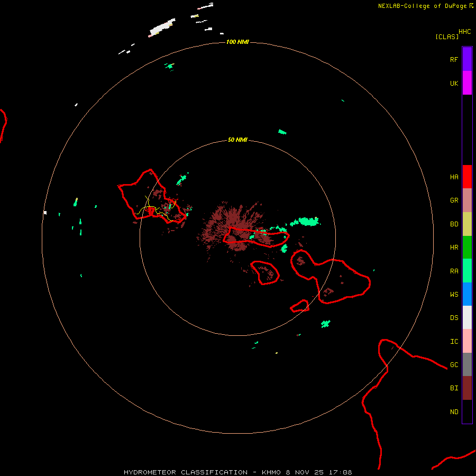Screen dimensions: 476x476
Task: Click the HR legend label
Action: tap(454, 248)
